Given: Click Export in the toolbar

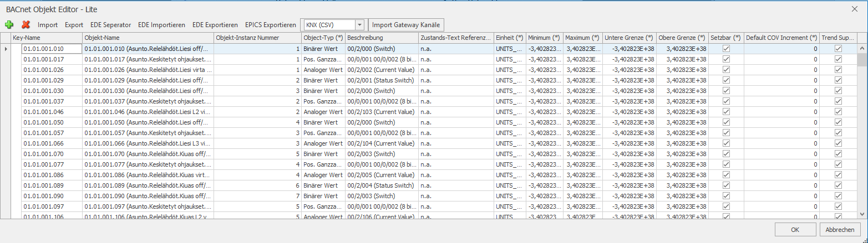Looking at the screenshot, I should click(x=74, y=25).
